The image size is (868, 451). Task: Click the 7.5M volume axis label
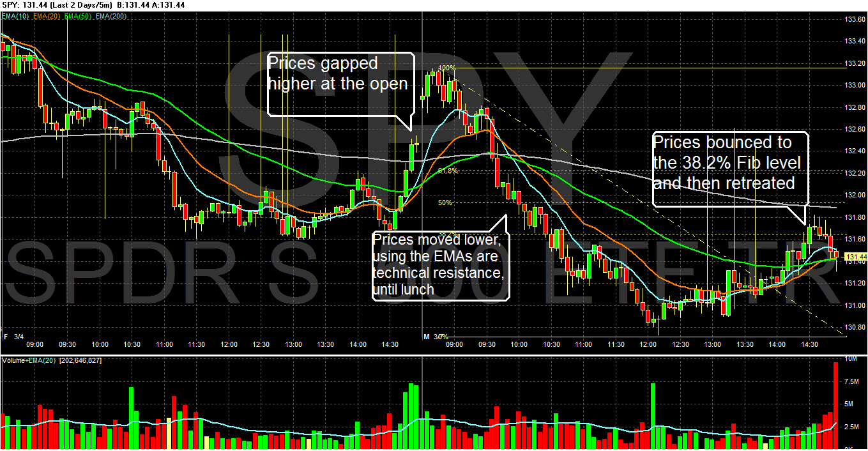click(x=853, y=381)
